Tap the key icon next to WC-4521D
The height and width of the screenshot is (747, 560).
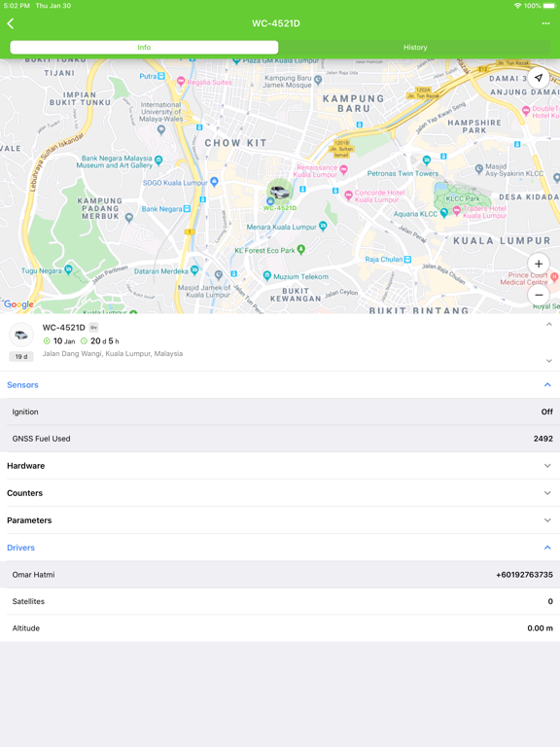click(x=93, y=327)
